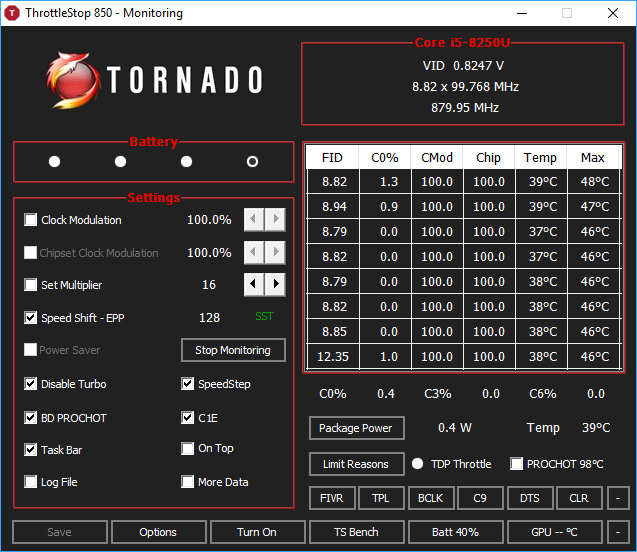Viewport: 637px width, 552px height.
Task: Click the green SST indicator
Action: point(264,316)
